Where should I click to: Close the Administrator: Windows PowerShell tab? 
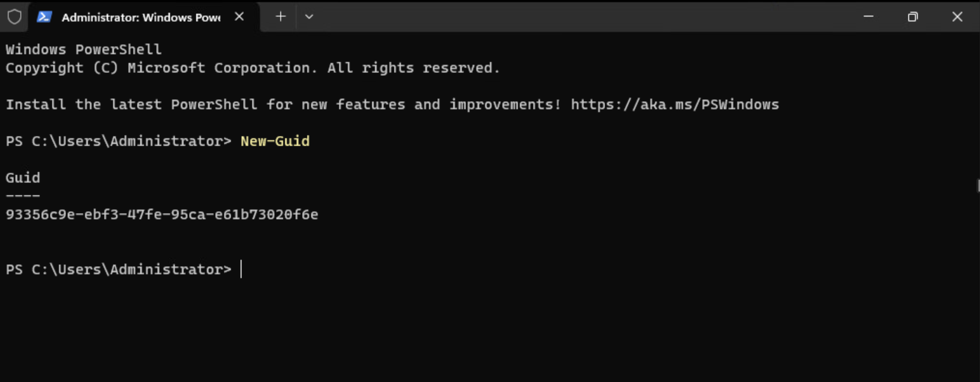pyautogui.click(x=239, y=16)
